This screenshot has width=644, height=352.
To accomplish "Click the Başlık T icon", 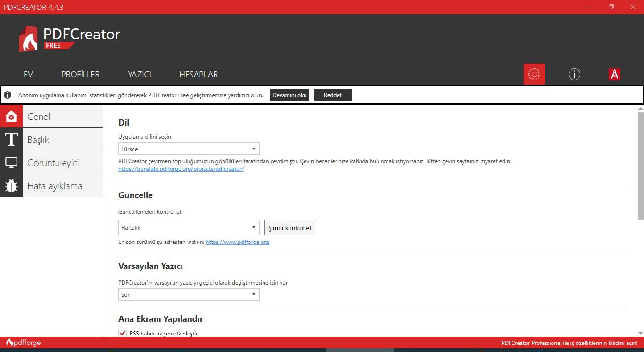I will click(x=11, y=139).
